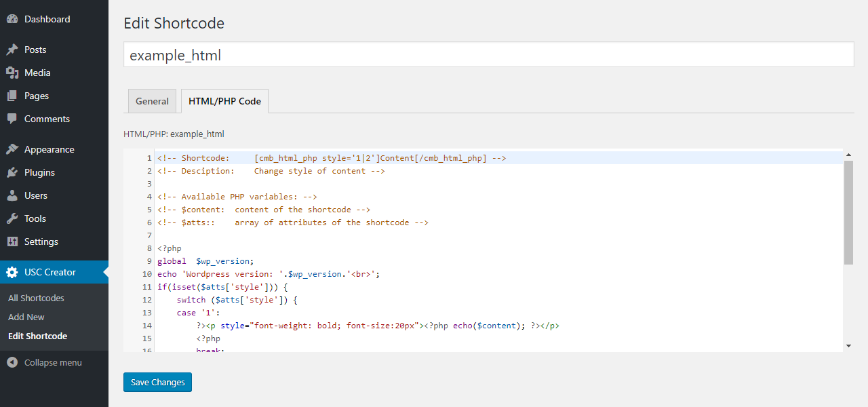Click the Plugins plug icon
The image size is (868, 407).
(x=12, y=172)
